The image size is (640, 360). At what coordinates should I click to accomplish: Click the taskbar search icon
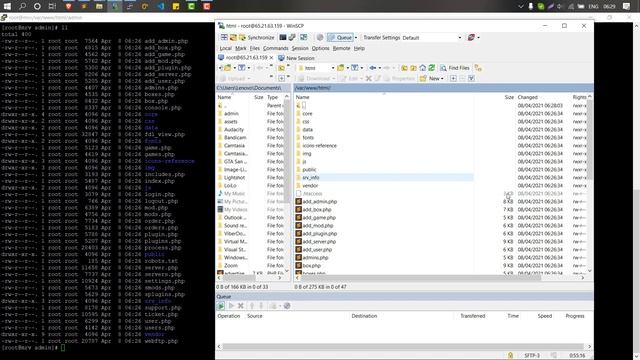[22, 6]
